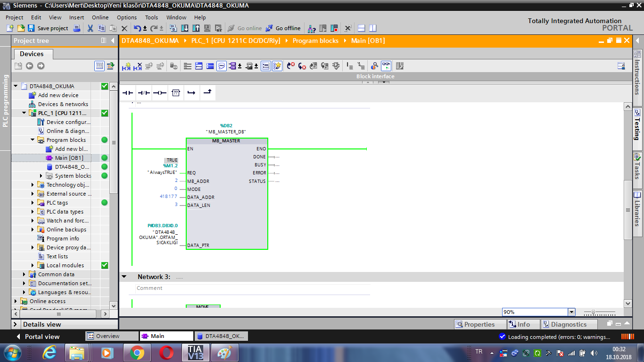Screen dimensions: 644x362
Task: Open the Insert menu
Action: (77, 17)
